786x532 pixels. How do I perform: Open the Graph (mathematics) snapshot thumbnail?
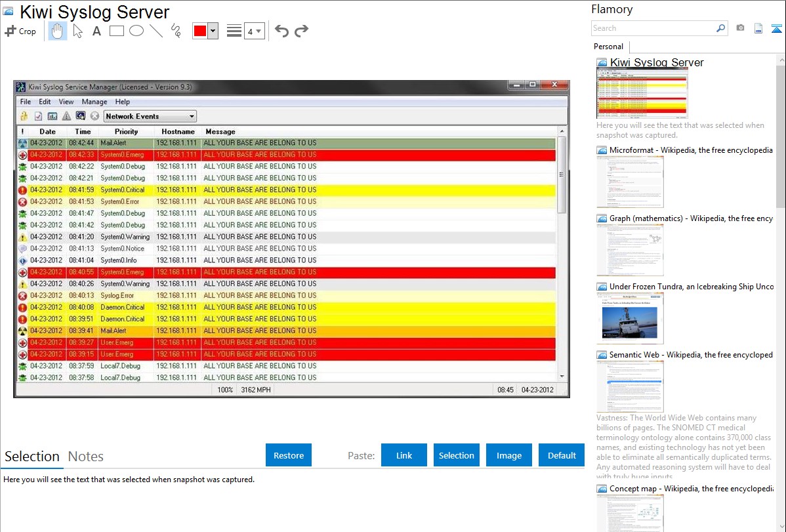630,250
